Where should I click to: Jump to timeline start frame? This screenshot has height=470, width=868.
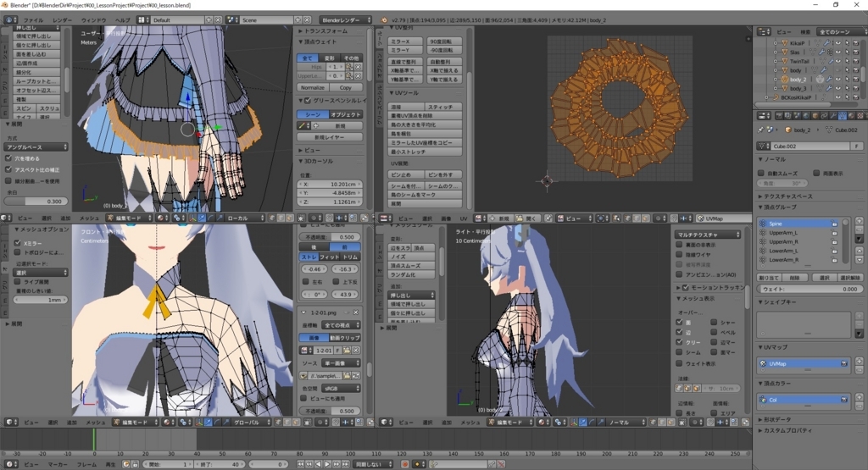(x=301, y=464)
